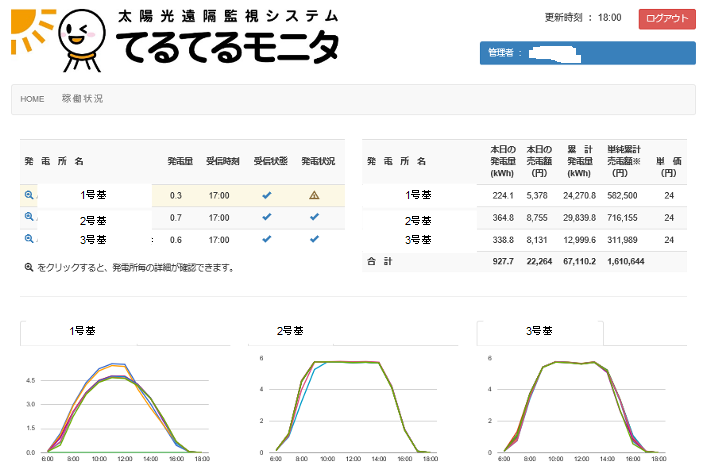Click the total 927.7 in 合計 row

point(503,262)
